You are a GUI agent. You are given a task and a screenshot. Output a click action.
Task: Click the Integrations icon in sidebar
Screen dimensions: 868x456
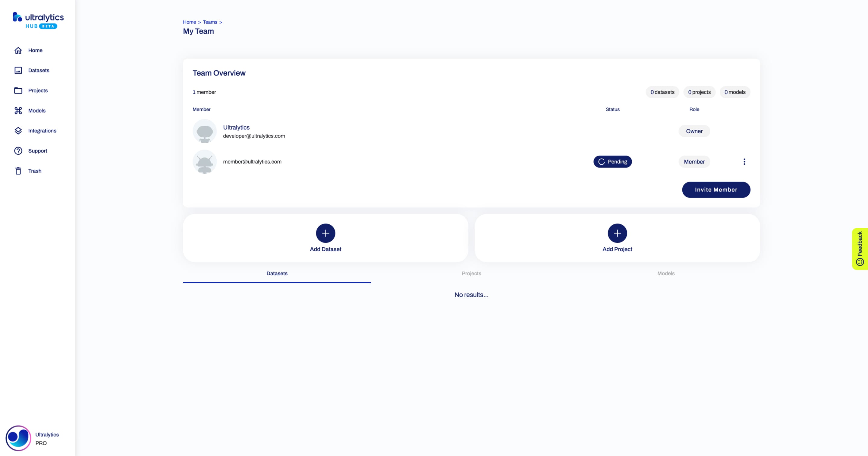pos(18,130)
